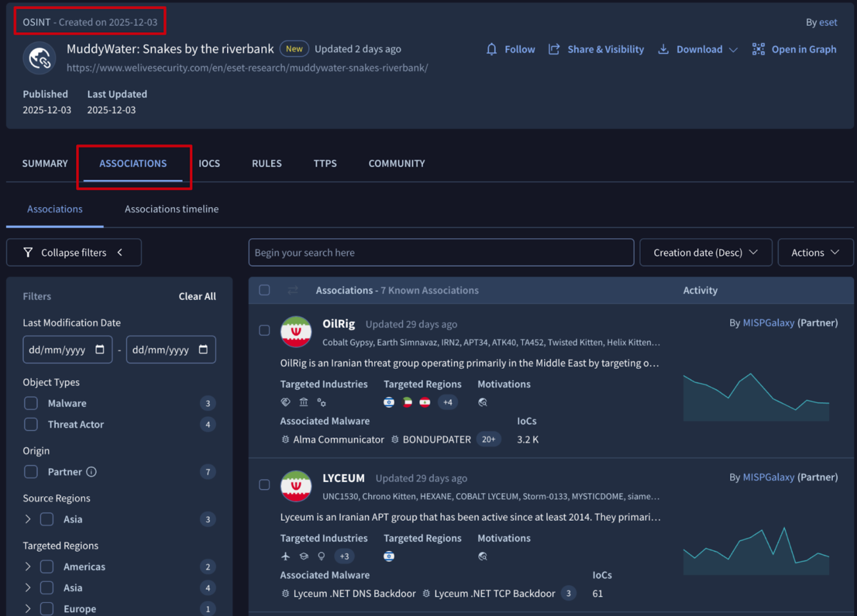This screenshot has width=857, height=616.
Task: Open the Associations timeline subtab
Action: coord(172,209)
